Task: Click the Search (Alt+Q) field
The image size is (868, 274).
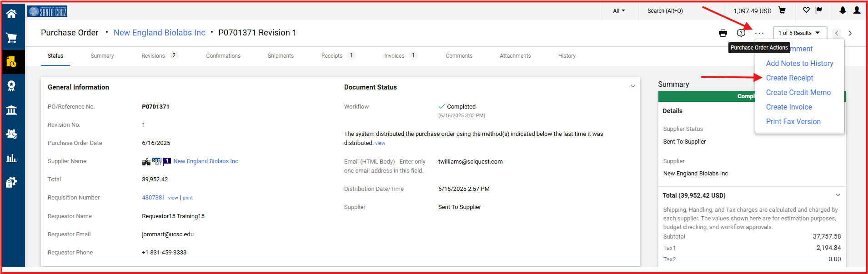Action: point(665,11)
